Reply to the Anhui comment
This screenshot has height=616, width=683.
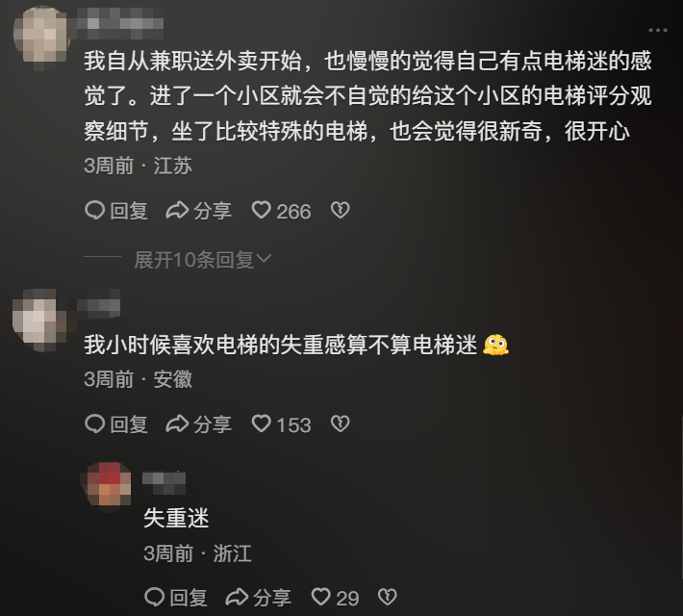116,424
